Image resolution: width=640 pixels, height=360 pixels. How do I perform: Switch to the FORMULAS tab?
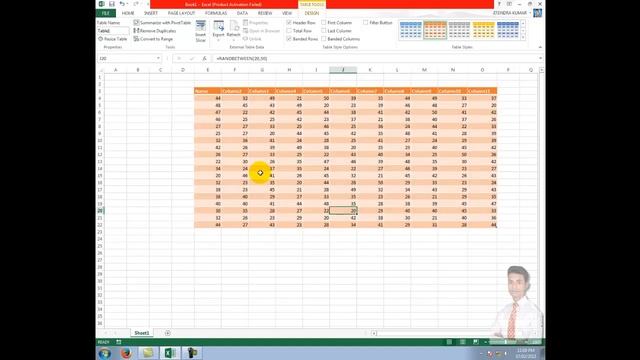click(216, 13)
